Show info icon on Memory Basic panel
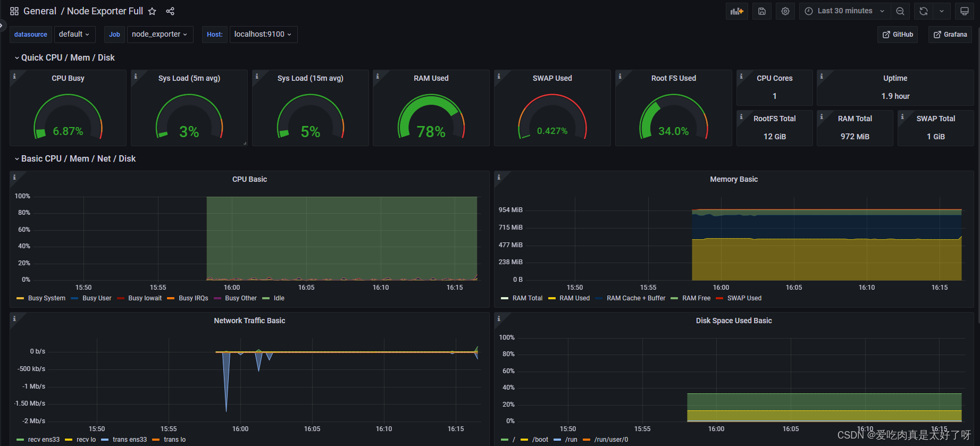The height and width of the screenshot is (446, 980). coord(499,177)
